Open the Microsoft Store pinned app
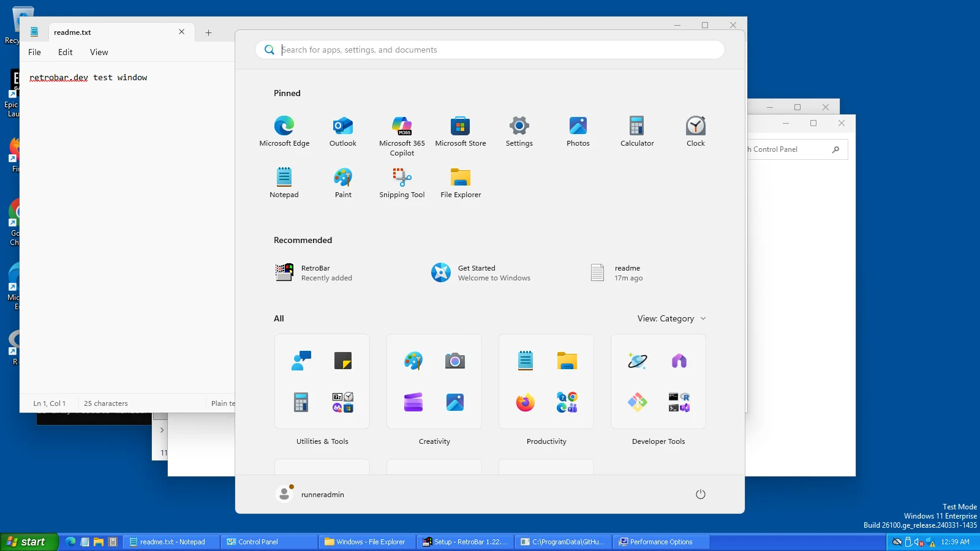Viewport: 980px width, 551px height. 461,131
